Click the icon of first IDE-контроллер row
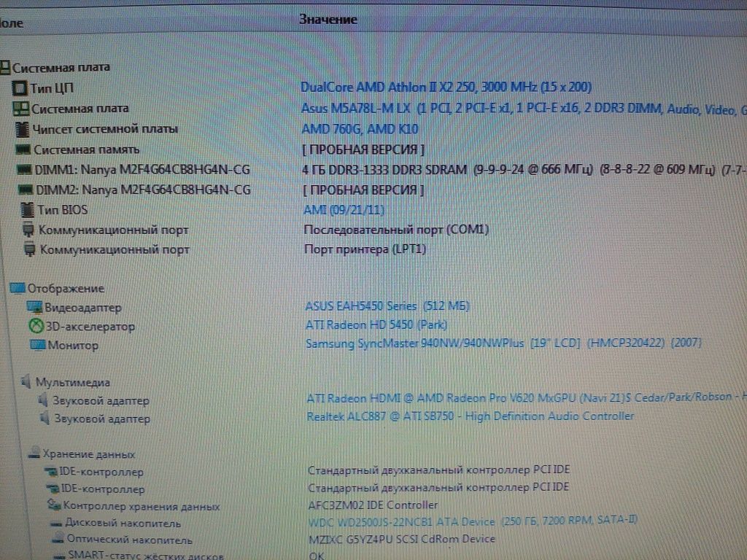 click(50, 472)
